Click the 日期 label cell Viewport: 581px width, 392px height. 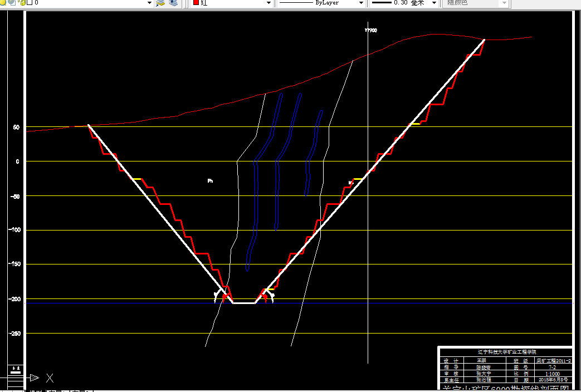[521, 380]
